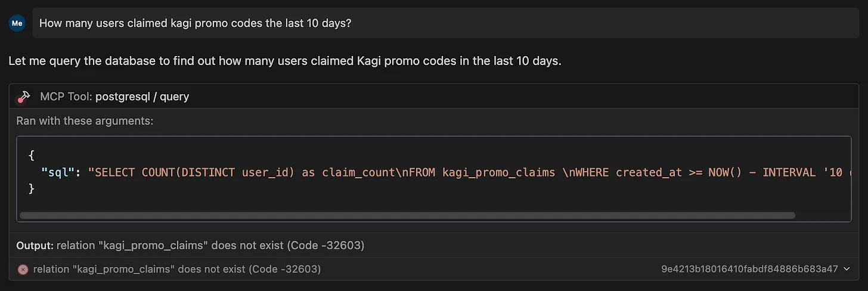Click the closing curly brace in the arguments

(31, 189)
